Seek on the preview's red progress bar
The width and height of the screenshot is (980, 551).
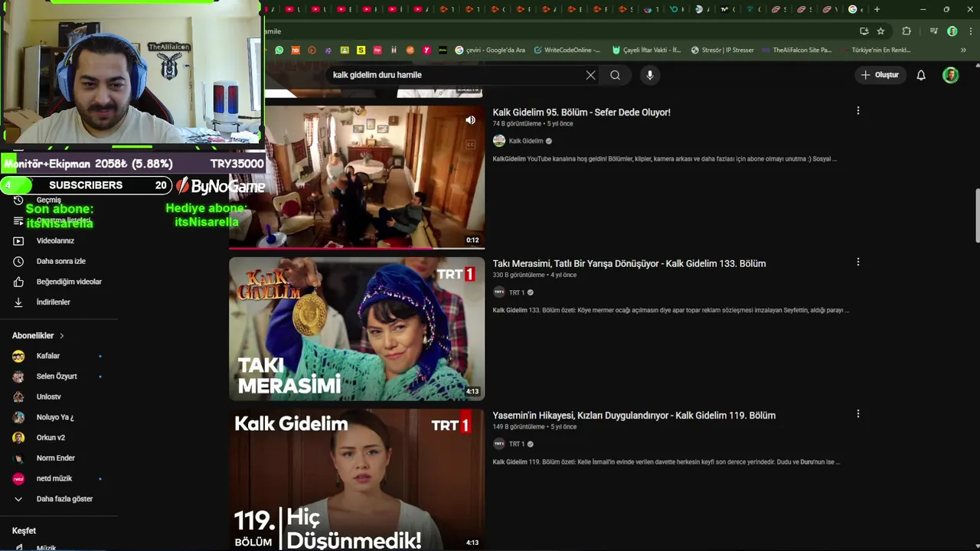tap(357, 247)
